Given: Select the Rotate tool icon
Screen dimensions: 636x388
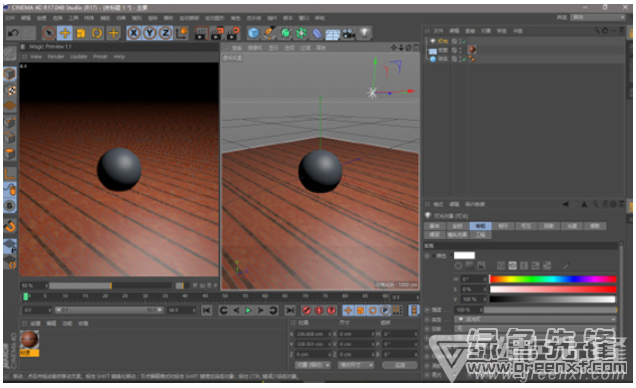Looking at the screenshot, I should [97, 33].
